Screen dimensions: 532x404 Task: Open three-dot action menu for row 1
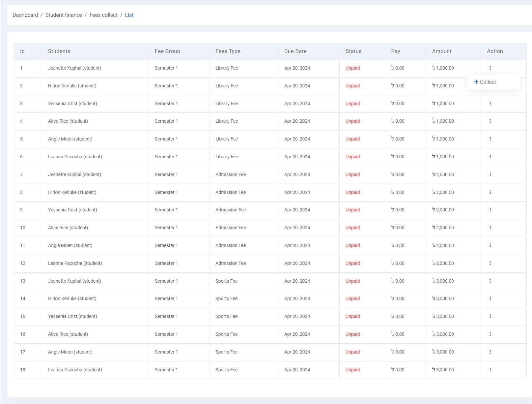coord(490,68)
